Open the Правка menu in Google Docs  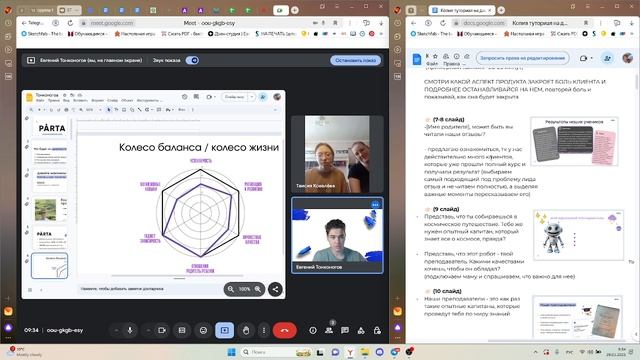tap(451, 64)
